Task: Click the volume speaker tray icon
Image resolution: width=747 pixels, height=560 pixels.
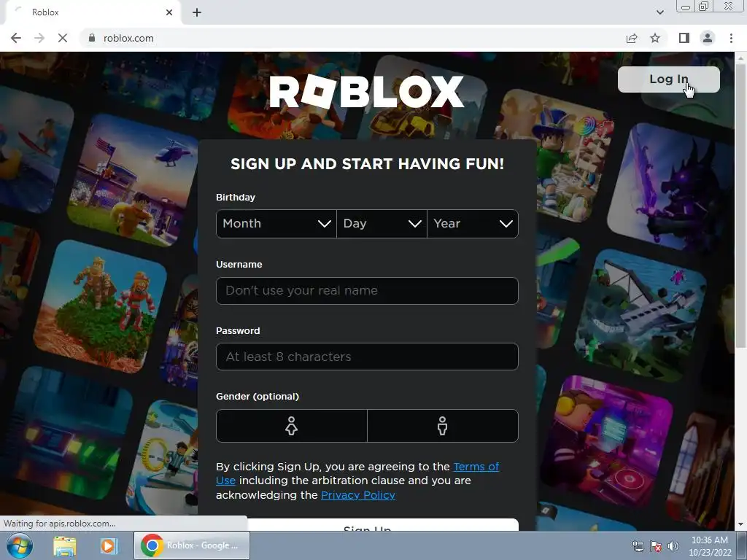Action: pyautogui.click(x=673, y=546)
